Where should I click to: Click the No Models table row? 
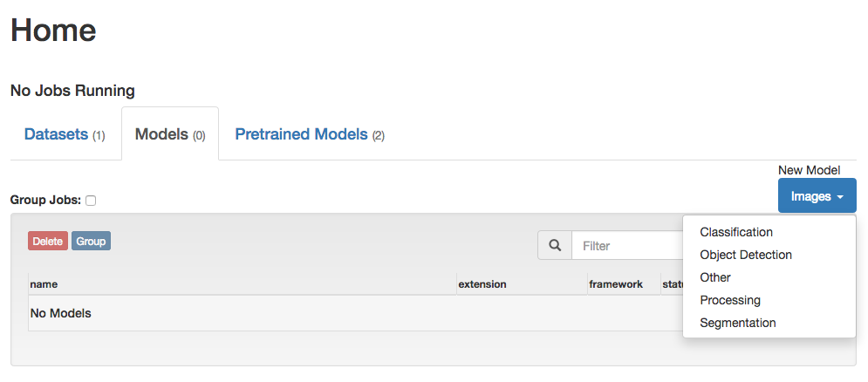(x=355, y=313)
